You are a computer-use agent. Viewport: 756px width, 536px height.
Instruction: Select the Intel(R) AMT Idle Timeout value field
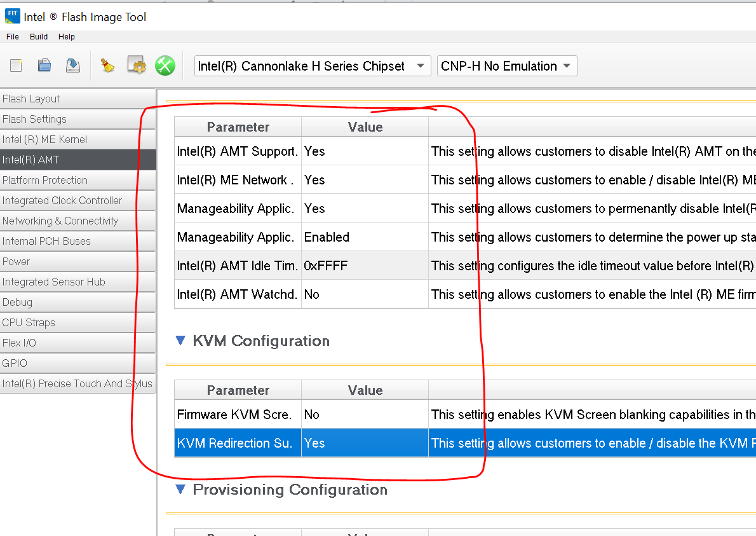coord(365,266)
